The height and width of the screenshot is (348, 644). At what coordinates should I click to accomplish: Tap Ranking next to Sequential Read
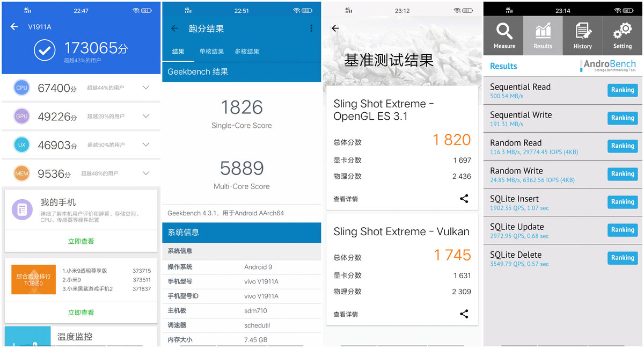pos(622,90)
